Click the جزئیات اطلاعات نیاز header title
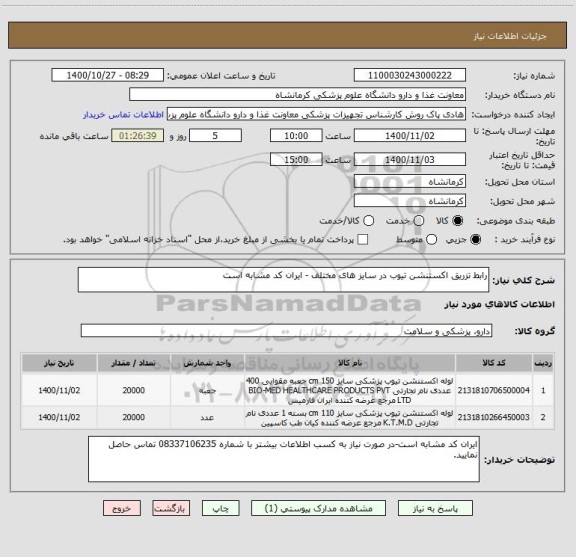Viewport: 576px width, 557px height. (x=510, y=36)
